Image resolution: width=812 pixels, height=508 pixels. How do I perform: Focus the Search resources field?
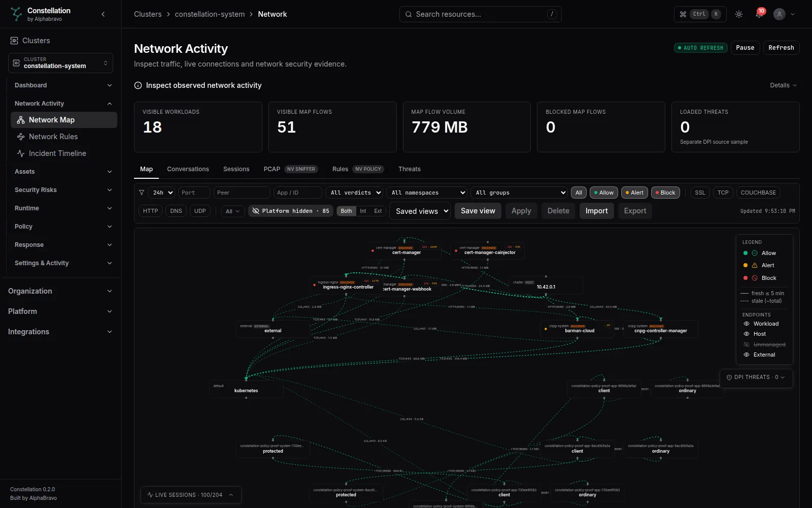480,14
